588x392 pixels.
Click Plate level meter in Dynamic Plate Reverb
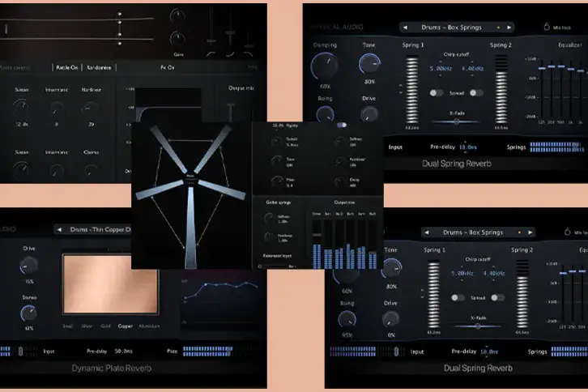click(208, 352)
